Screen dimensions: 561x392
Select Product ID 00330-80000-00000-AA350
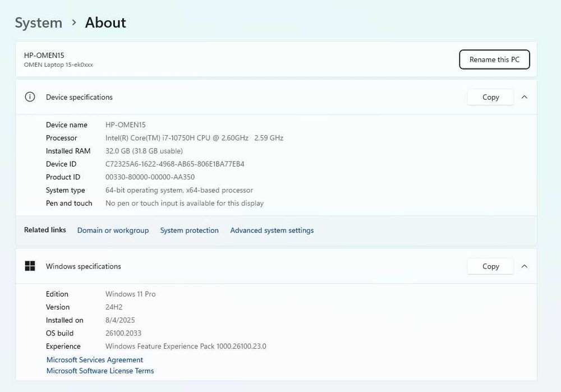[x=150, y=177]
